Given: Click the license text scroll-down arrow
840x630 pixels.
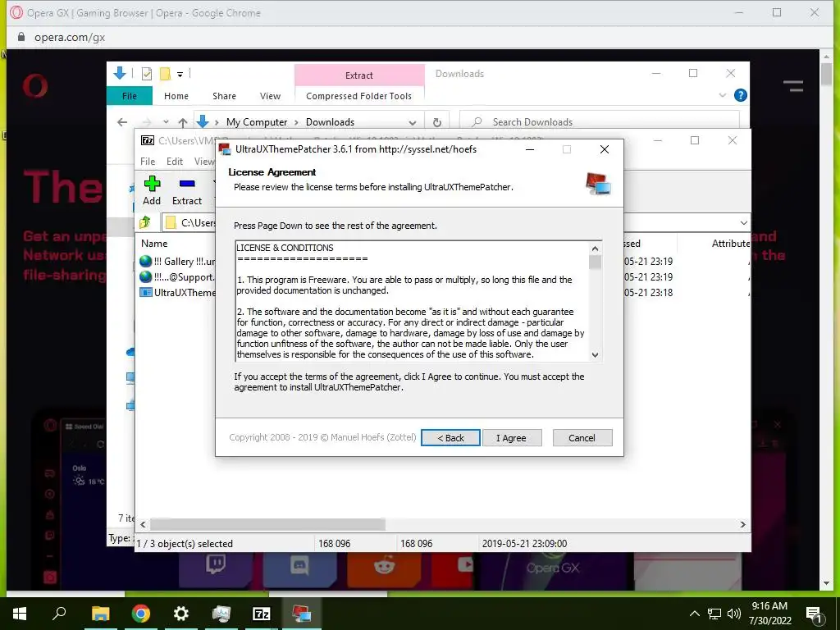Looking at the screenshot, I should (595, 354).
